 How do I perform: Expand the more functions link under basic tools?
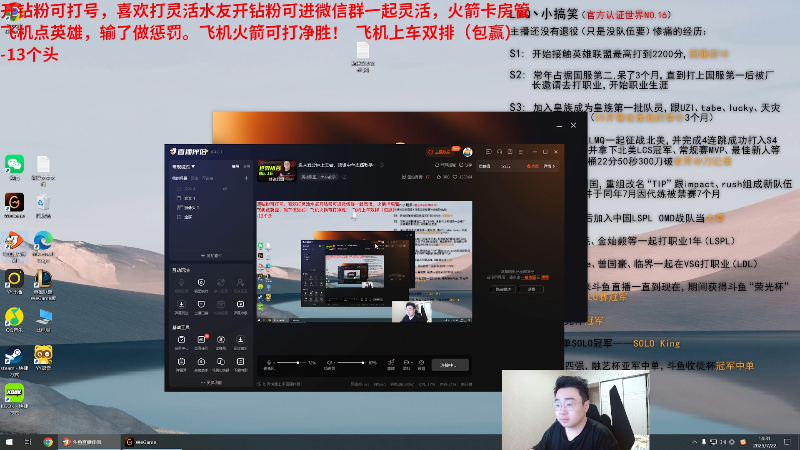[x=211, y=382]
